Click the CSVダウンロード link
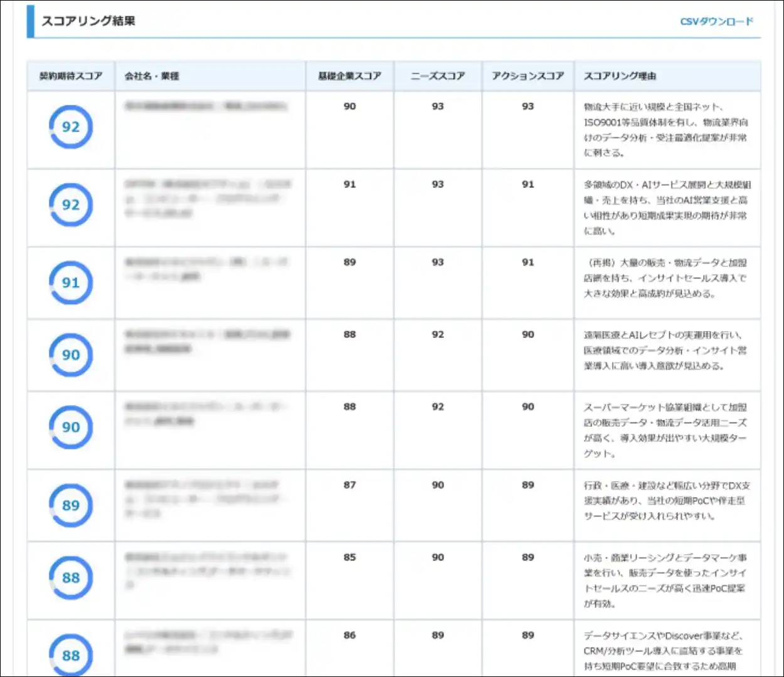This screenshot has height=677, width=784. [716, 21]
